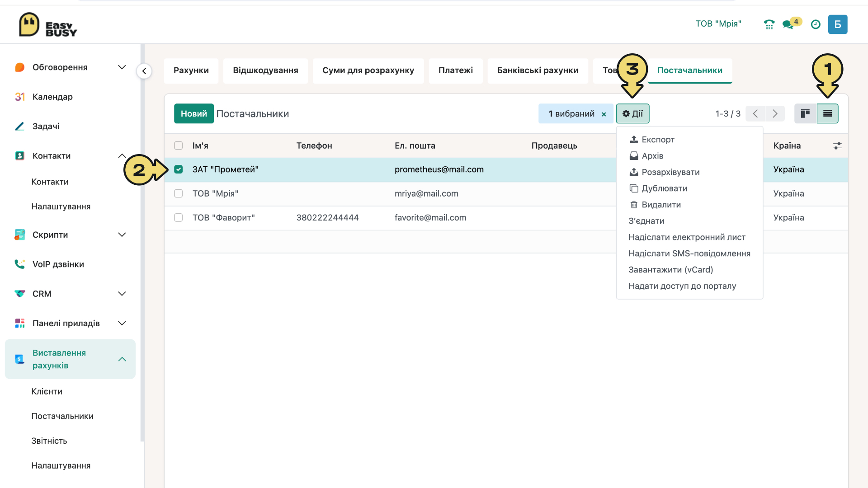Switch to the Відшкодування tab
This screenshot has width=868, height=488.
point(265,70)
